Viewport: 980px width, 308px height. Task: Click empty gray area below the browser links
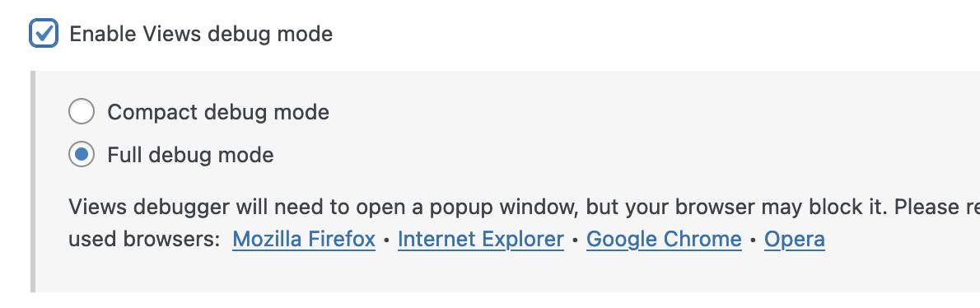(500, 273)
